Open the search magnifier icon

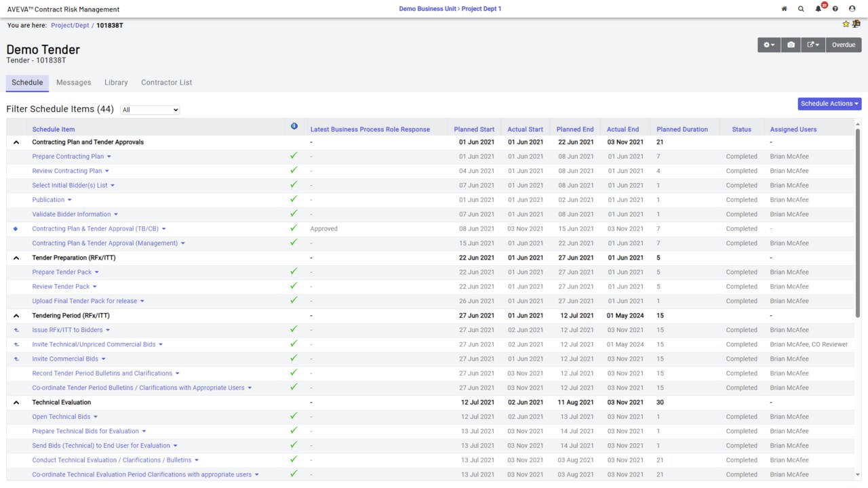tap(801, 9)
